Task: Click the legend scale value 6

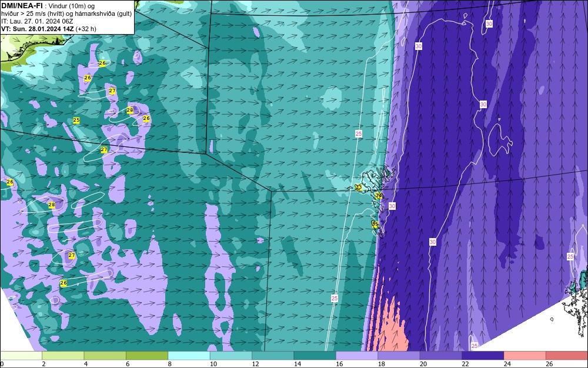Action: tap(128, 364)
